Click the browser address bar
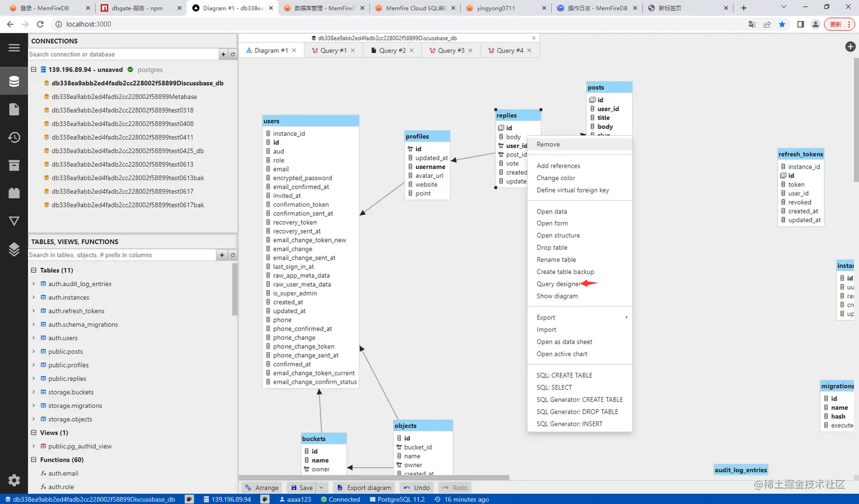Screen dimensions: 859x504 [398, 24]
